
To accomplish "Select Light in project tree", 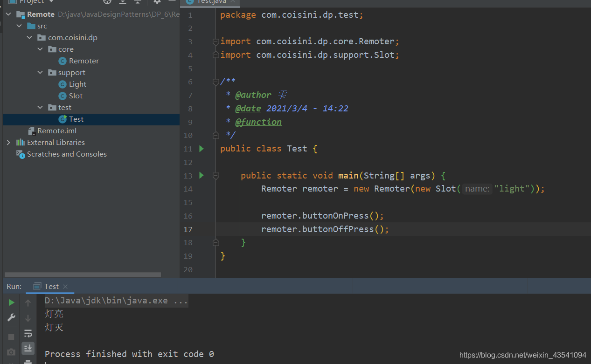I will [77, 84].
